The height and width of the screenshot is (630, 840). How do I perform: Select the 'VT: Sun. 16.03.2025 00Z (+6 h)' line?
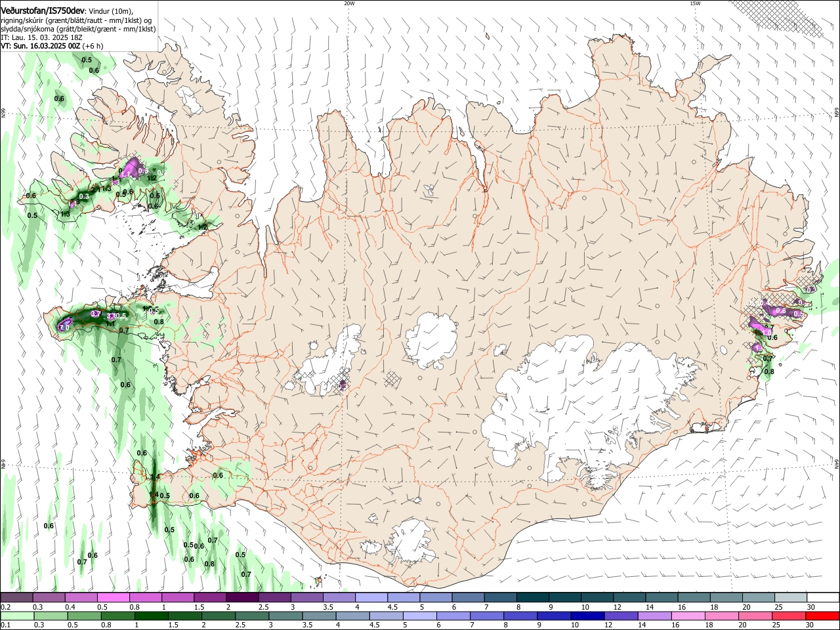point(52,46)
